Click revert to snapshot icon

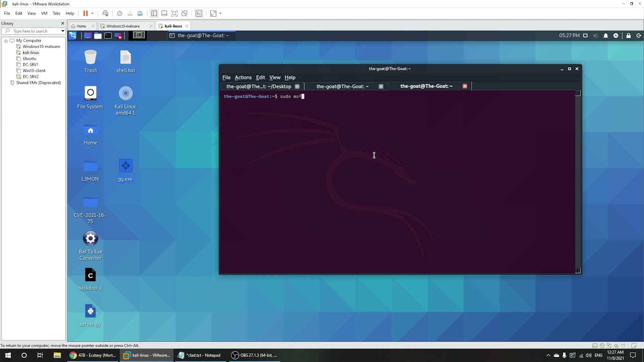[x=130, y=14]
